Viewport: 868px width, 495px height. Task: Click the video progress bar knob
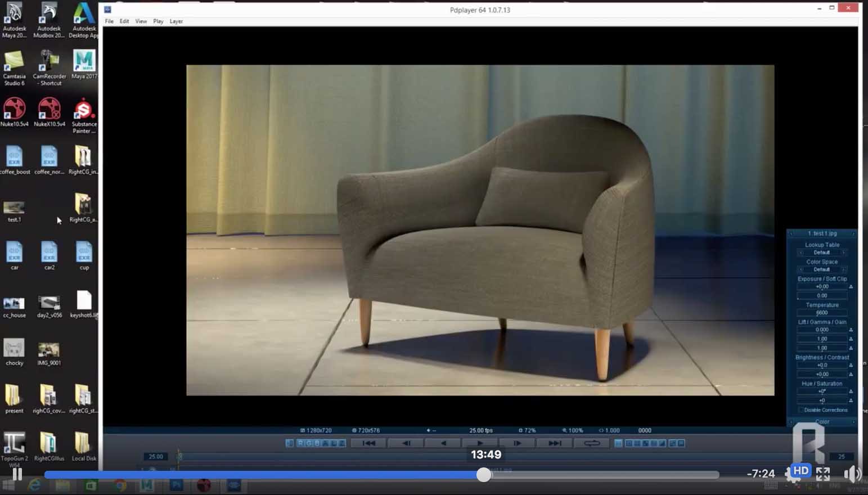[484, 475]
